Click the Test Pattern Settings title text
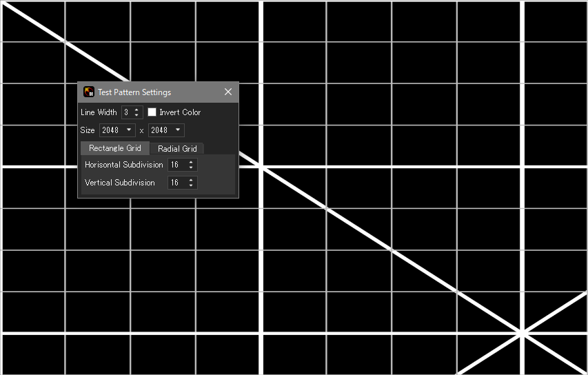The image size is (588, 375). click(134, 92)
